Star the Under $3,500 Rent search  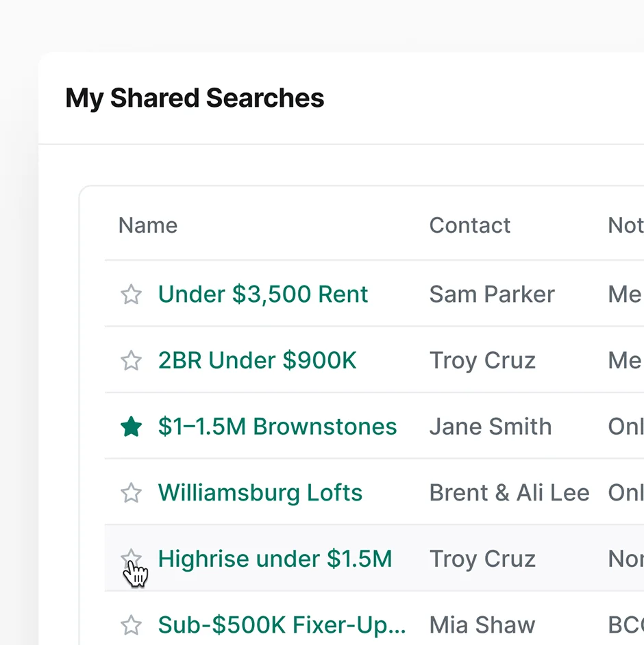click(x=131, y=294)
